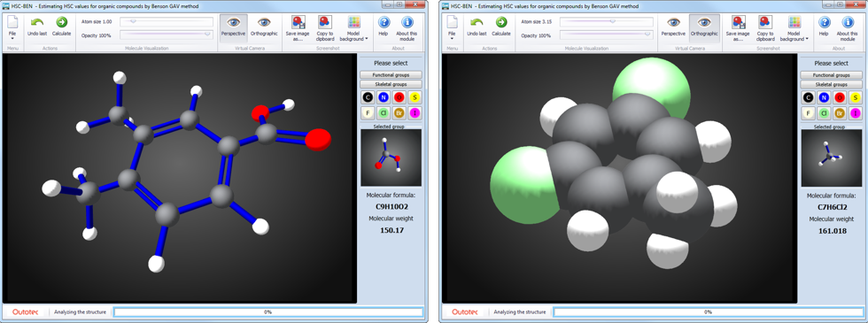Screen dimensions: 868x323
Task: Select nitrogen N atom in left window
Action: point(383,98)
